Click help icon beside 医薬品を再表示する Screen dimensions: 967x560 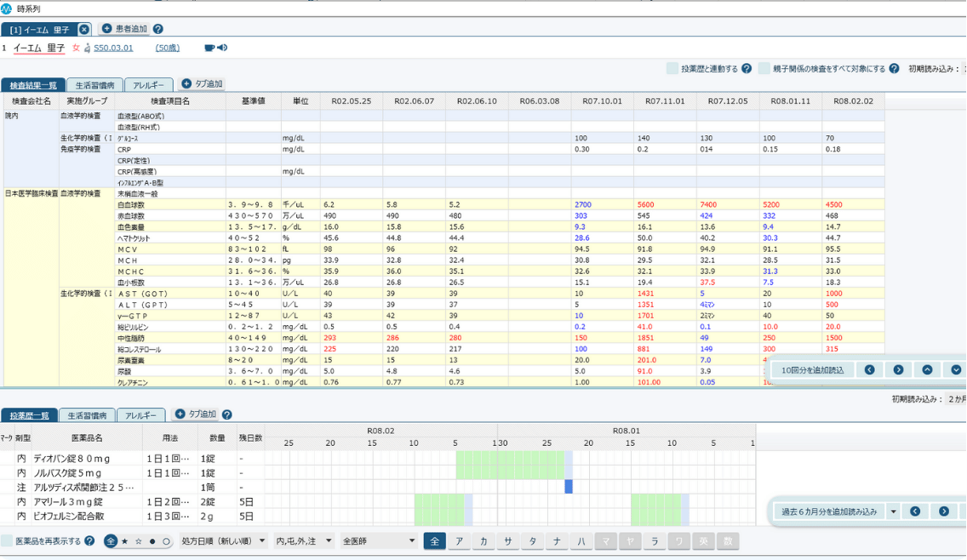90,541
